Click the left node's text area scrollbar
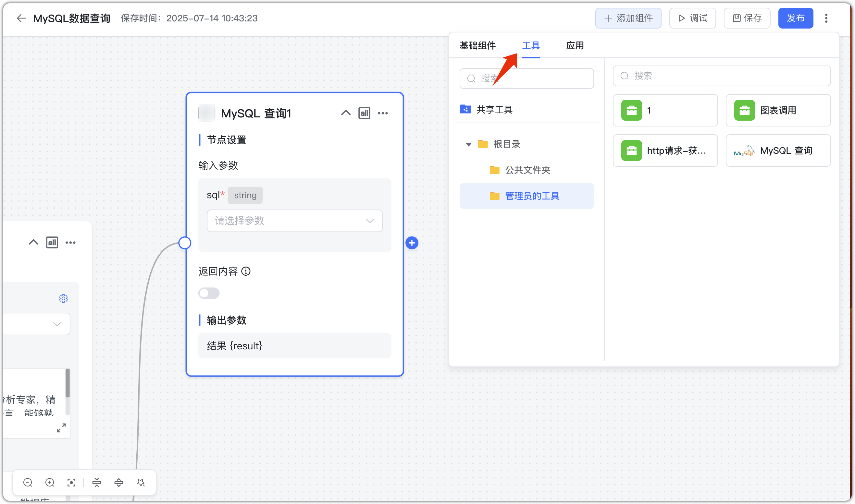The image size is (855, 504). 68,383
